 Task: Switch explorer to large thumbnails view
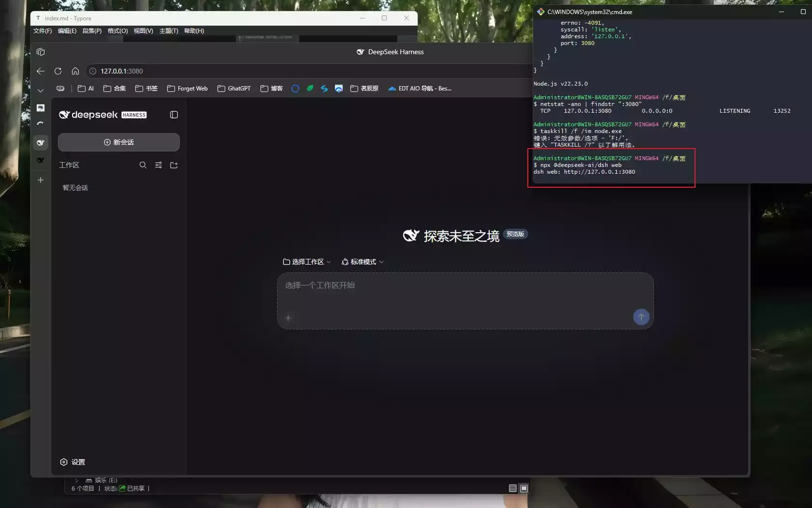(523, 488)
